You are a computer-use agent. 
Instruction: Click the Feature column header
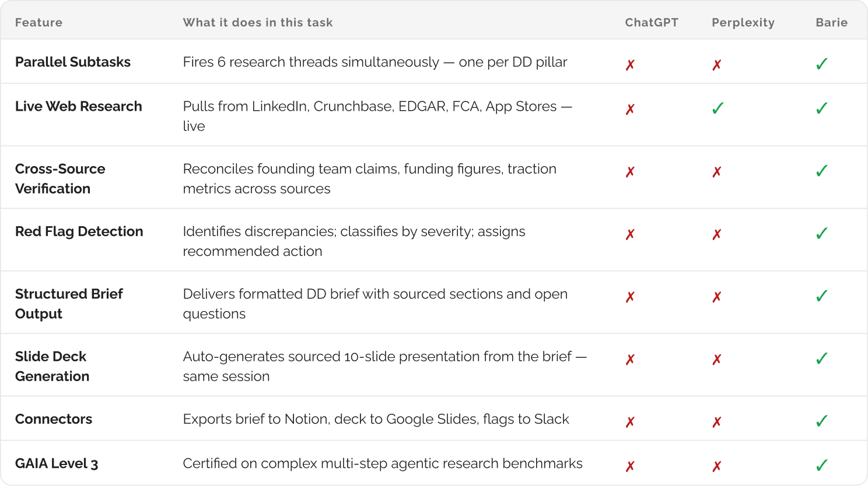pyautogui.click(x=38, y=23)
